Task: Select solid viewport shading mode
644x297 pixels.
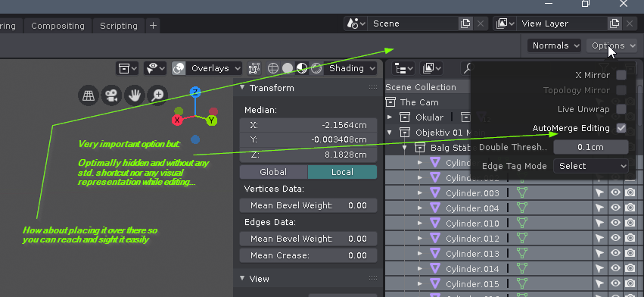Action: tap(288, 68)
